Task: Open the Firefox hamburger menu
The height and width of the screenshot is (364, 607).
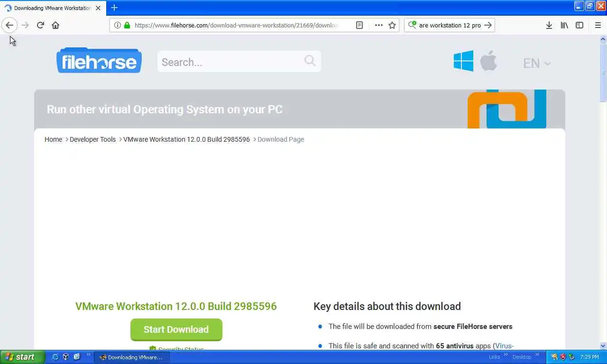Action: (598, 25)
